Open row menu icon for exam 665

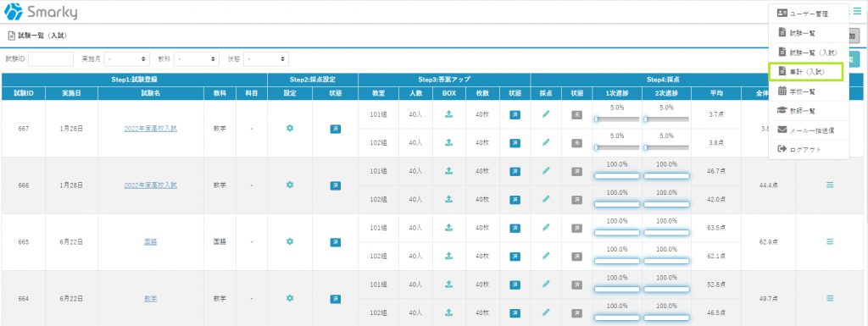(x=830, y=241)
